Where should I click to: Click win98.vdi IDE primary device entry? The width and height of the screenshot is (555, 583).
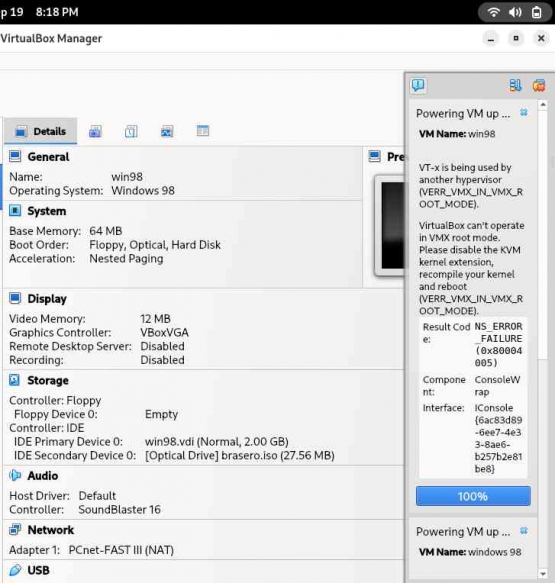(x=217, y=442)
